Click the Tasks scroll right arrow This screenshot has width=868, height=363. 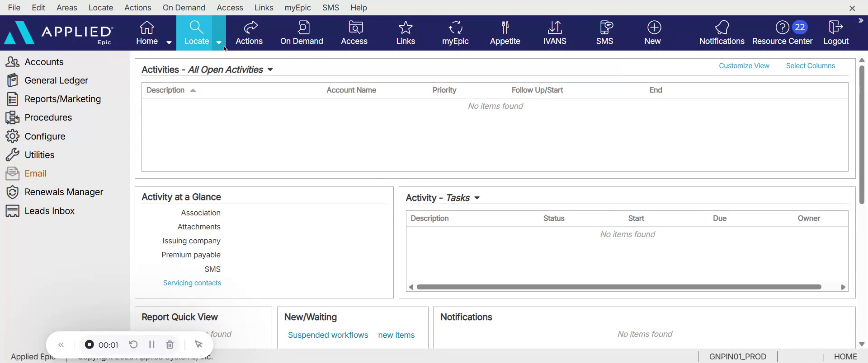(843, 287)
